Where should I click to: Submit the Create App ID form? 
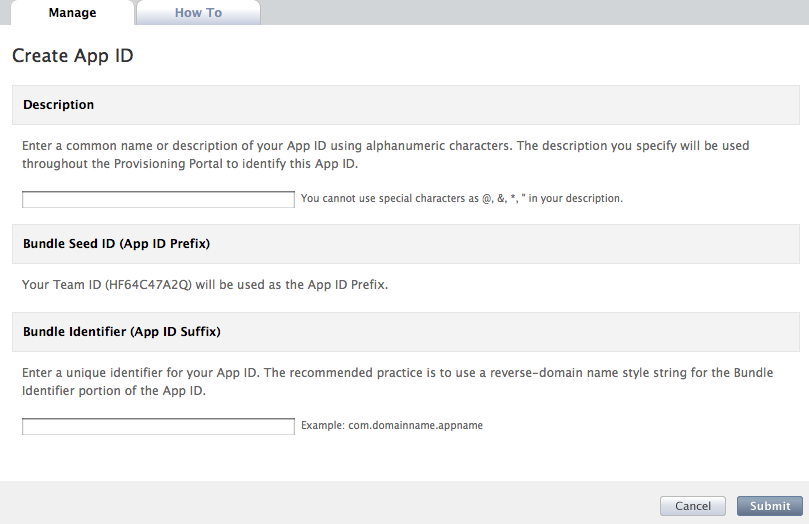click(770, 506)
